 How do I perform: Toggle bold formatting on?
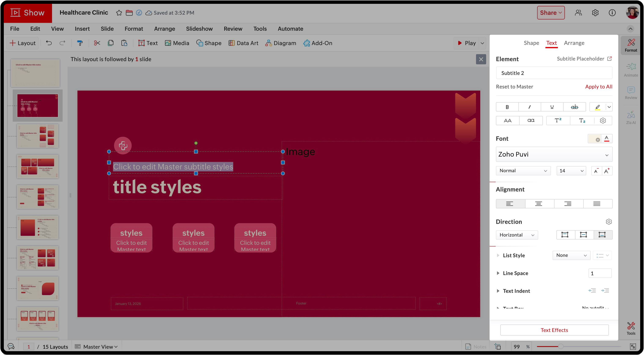(507, 107)
